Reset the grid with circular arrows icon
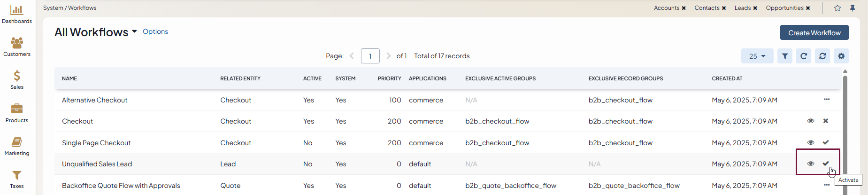 (822, 56)
